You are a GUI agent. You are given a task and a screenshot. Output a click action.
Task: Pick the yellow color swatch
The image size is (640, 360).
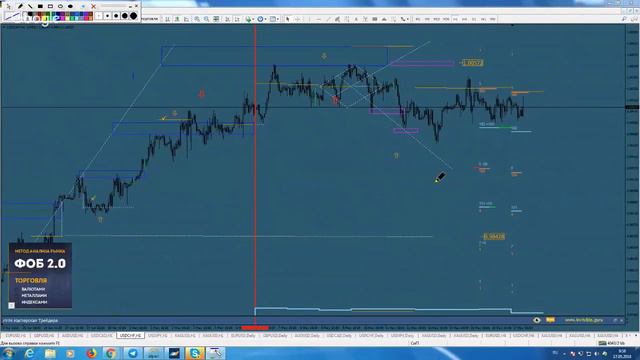point(45,18)
